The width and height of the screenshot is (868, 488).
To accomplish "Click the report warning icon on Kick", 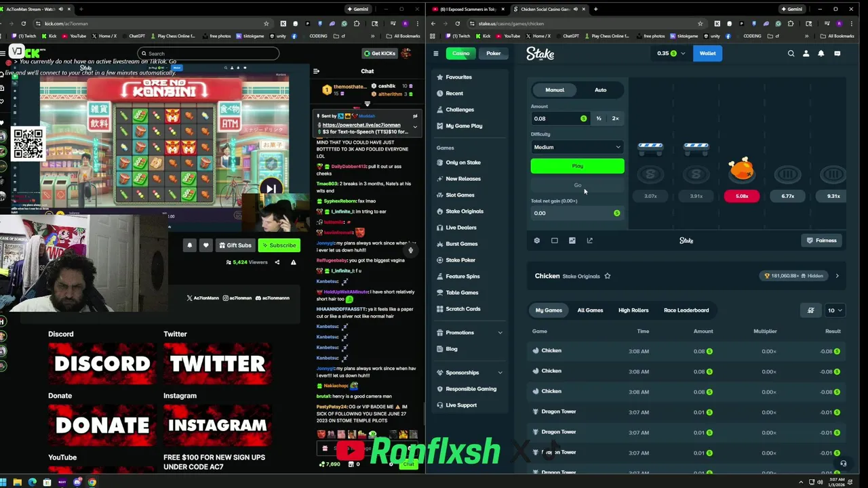I will point(293,262).
